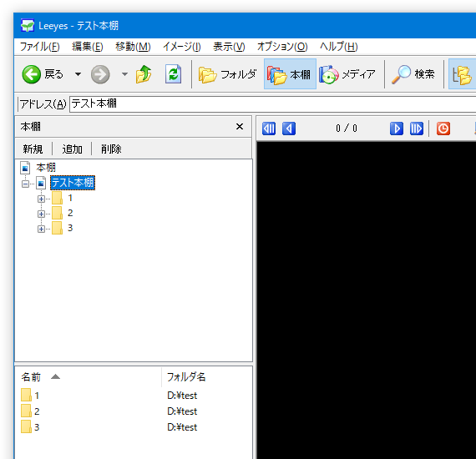Screen dimensions: 476x459
Task: Select folder 1 in the bookshelf tree
Action: pos(70,198)
